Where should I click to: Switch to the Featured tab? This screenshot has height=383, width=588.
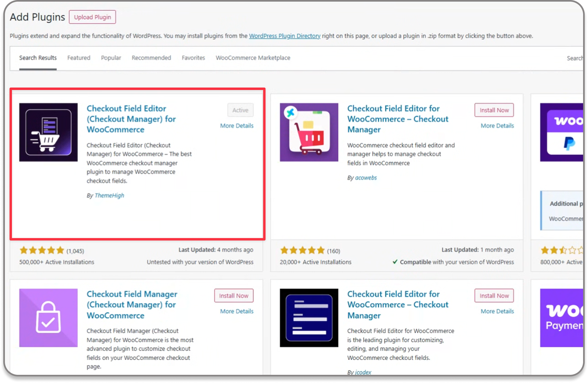[79, 58]
